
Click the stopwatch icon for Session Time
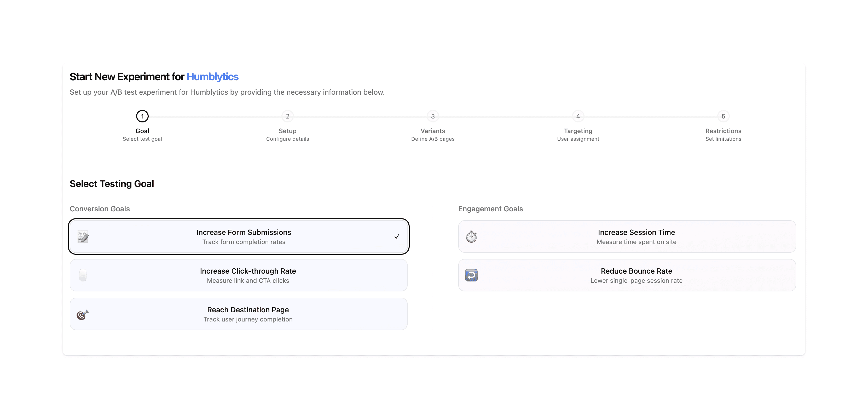pos(471,236)
